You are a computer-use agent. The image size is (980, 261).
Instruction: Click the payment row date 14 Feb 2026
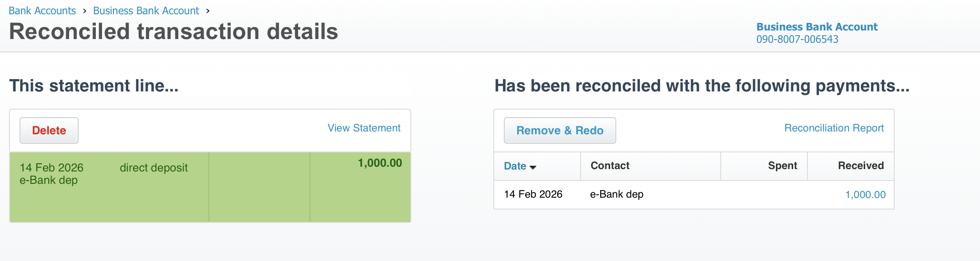(x=533, y=194)
